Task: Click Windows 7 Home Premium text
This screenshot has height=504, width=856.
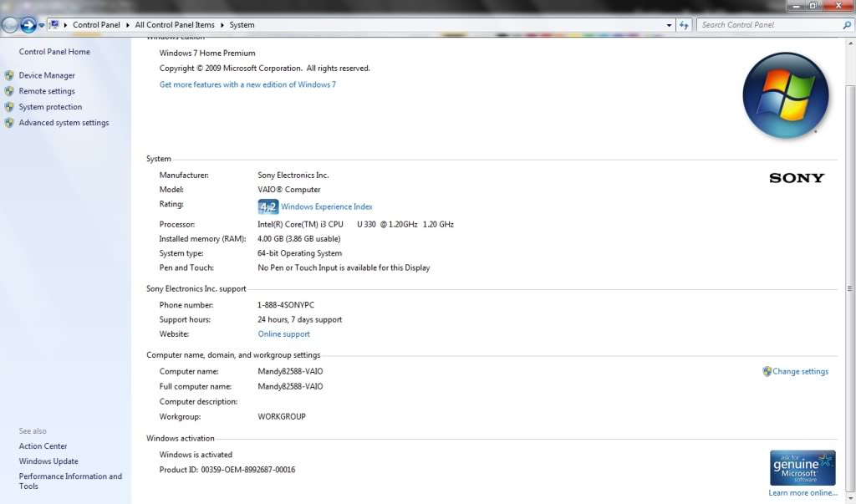Action: pyautogui.click(x=207, y=53)
